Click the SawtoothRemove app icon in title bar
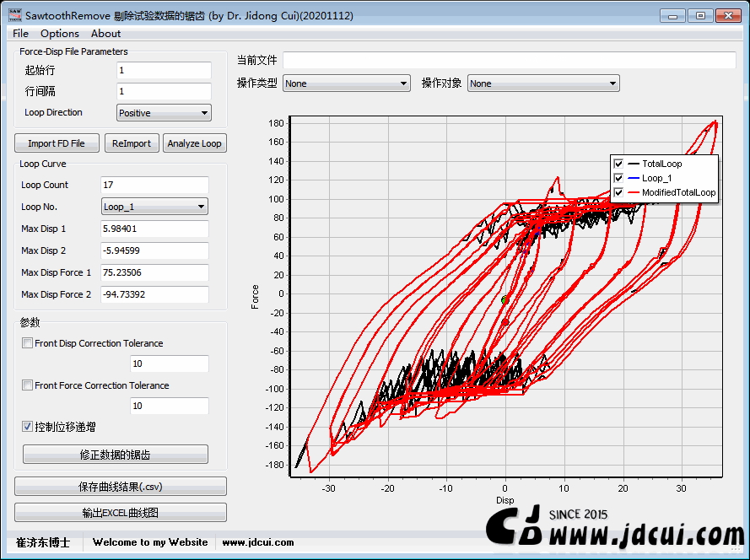Image resolution: width=750 pixels, height=560 pixels. (x=15, y=15)
